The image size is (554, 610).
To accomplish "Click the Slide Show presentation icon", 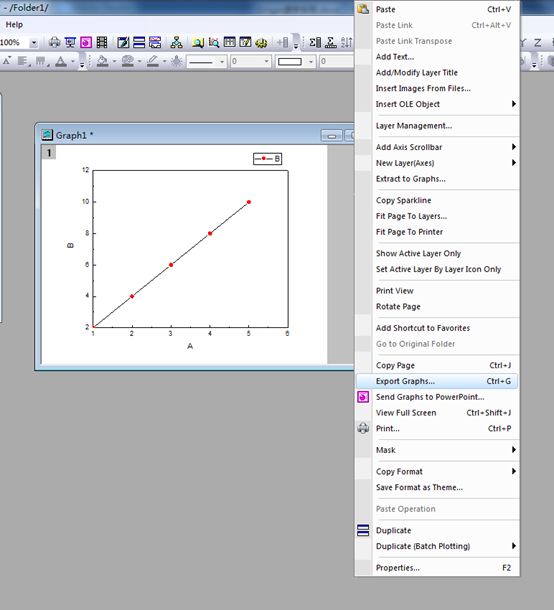I will tap(70, 42).
